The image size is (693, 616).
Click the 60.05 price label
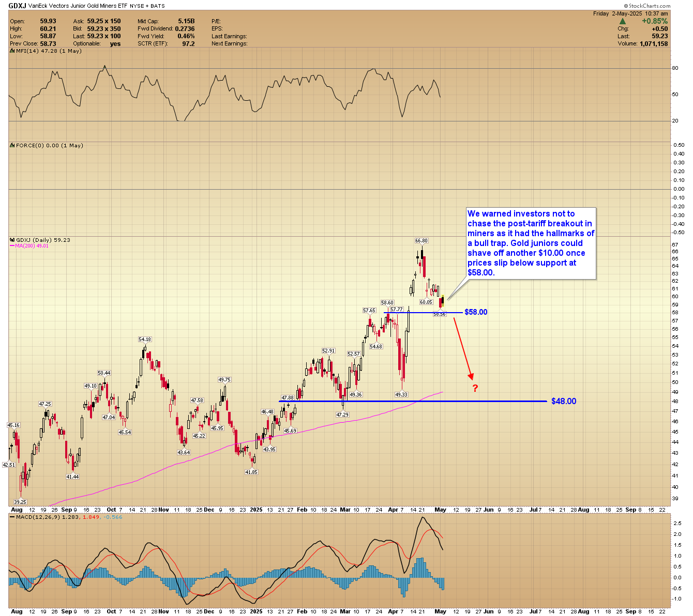point(426,302)
